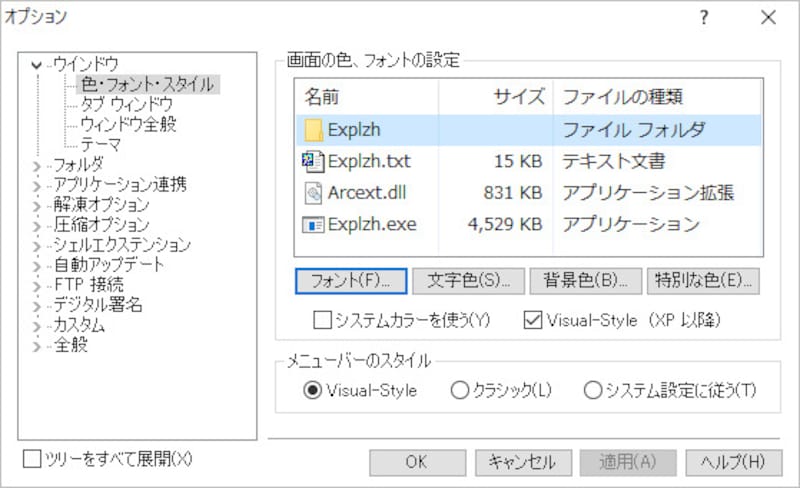This screenshot has width=800, height=488.
Task: Click the Explzh folder icon in preview list
Action: pyautogui.click(x=313, y=130)
